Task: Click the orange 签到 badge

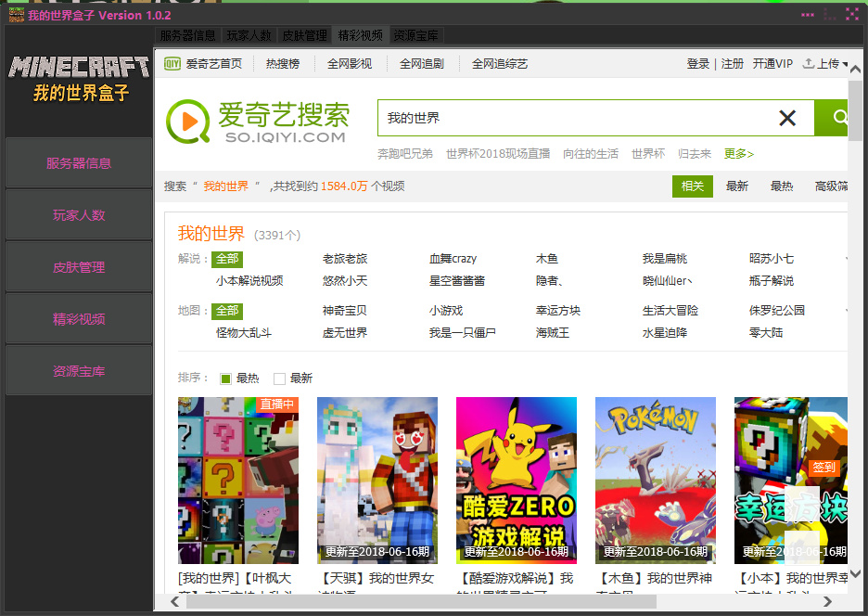Action: coord(823,468)
